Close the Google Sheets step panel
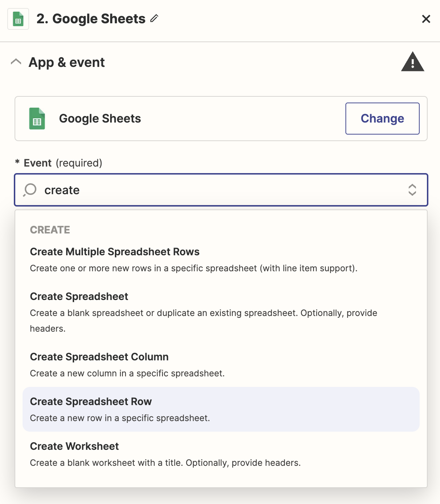440x504 pixels. coord(426,19)
